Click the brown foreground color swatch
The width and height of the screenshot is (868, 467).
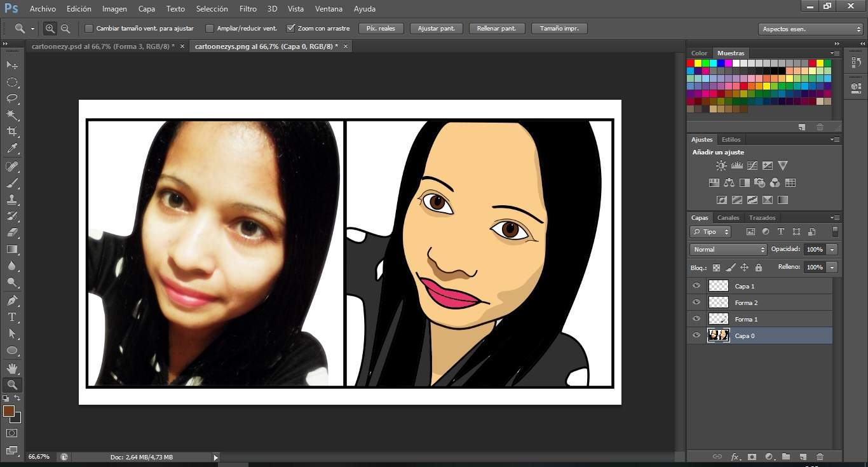coord(9,411)
